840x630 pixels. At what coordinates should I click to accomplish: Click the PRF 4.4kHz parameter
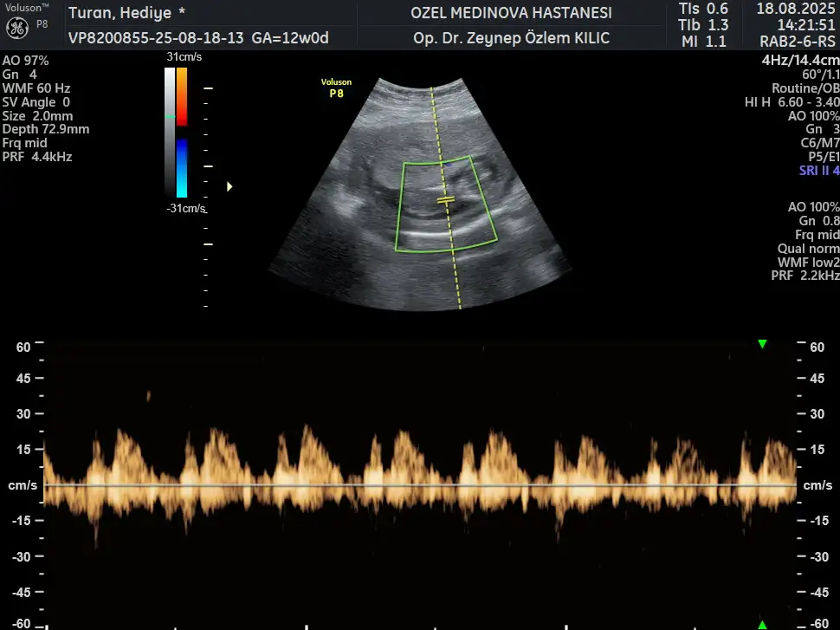click(x=37, y=157)
